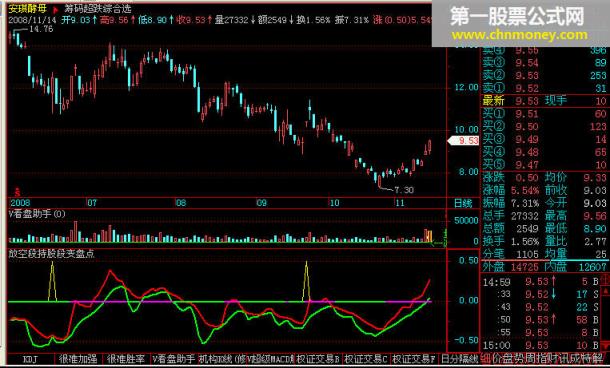Click the red 细 detail tab
Image resolution: width=610 pixels, height=368 pixels.
click(x=486, y=359)
